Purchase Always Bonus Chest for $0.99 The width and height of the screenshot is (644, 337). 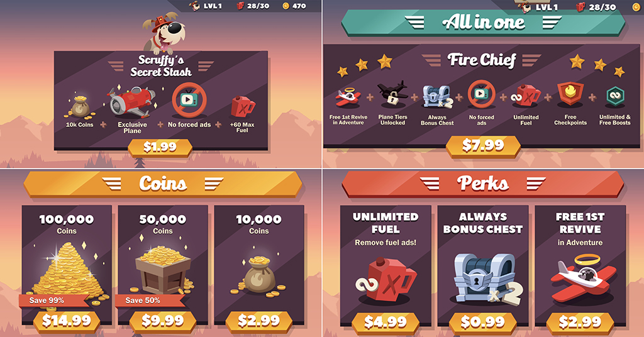tap(482, 322)
